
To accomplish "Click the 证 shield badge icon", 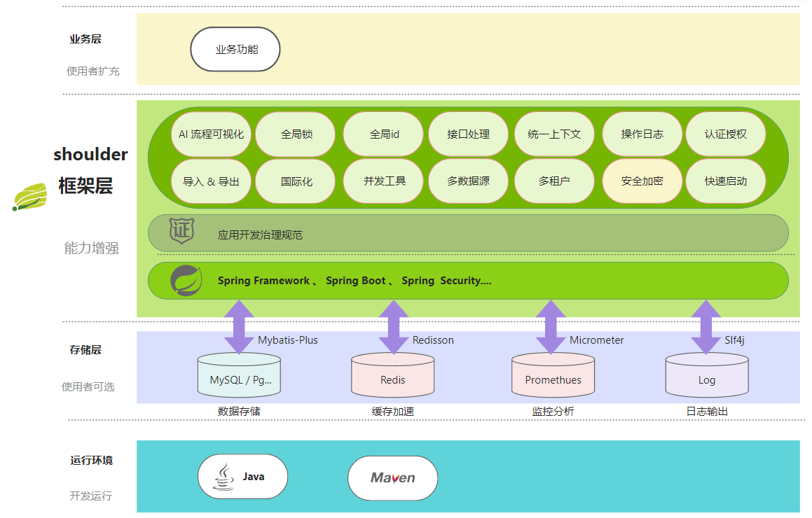I will [x=181, y=230].
